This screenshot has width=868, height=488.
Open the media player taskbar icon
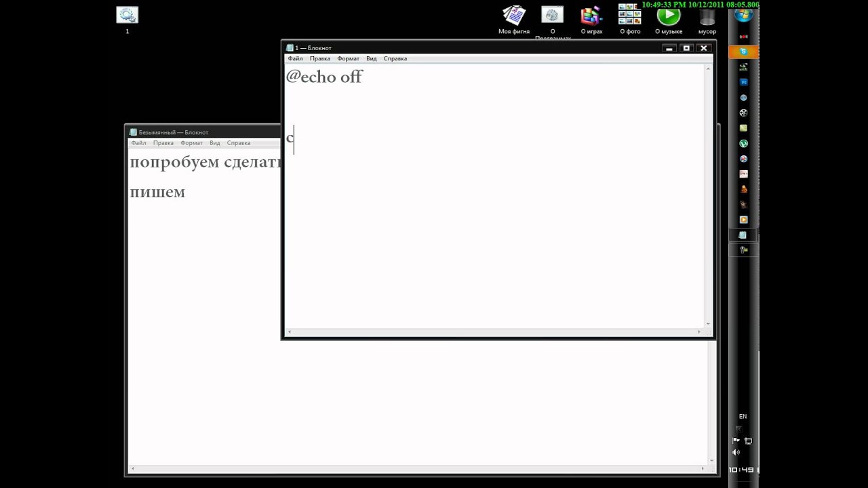point(743,220)
